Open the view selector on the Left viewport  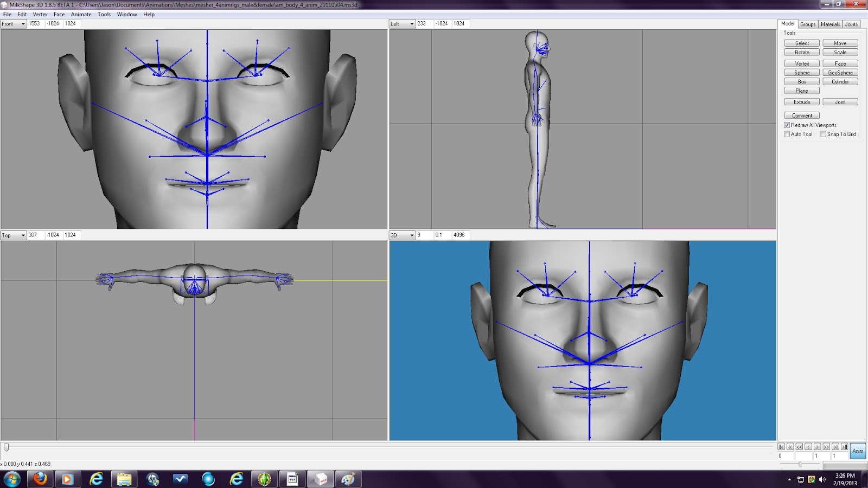(x=411, y=23)
